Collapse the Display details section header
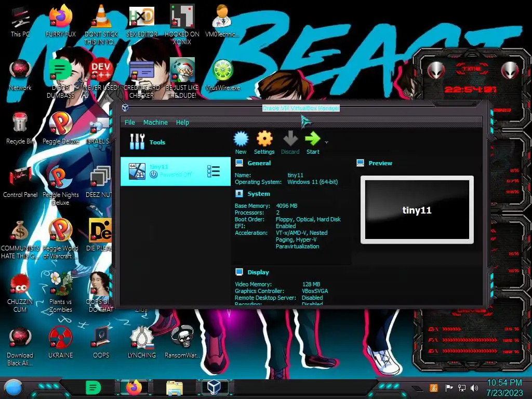 pyautogui.click(x=258, y=272)
